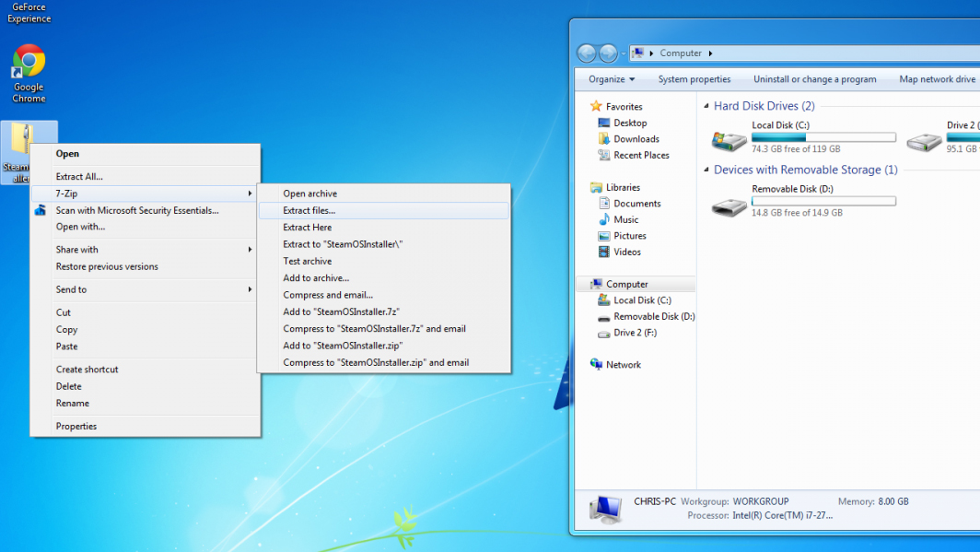The height and width of the screenshot is (552, 980).
Task: Select Extract Here in 7-Zip submenu
Action: coord(384,228)
